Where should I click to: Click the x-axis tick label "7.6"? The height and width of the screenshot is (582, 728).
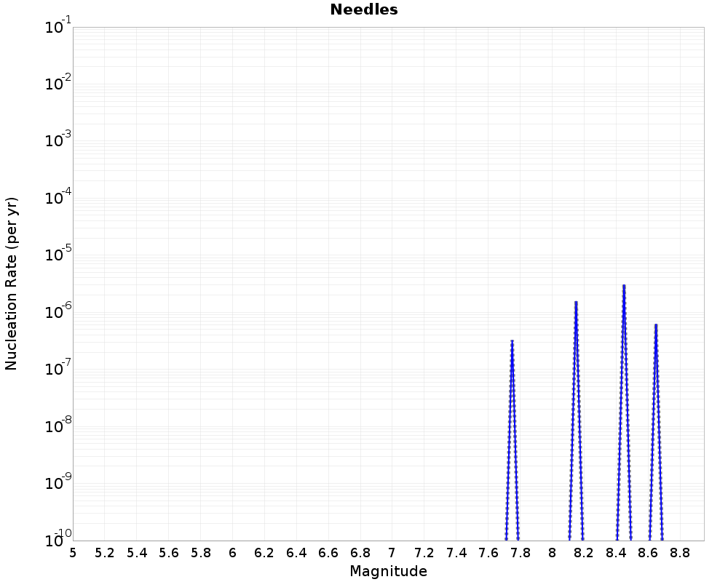point(488,553)
